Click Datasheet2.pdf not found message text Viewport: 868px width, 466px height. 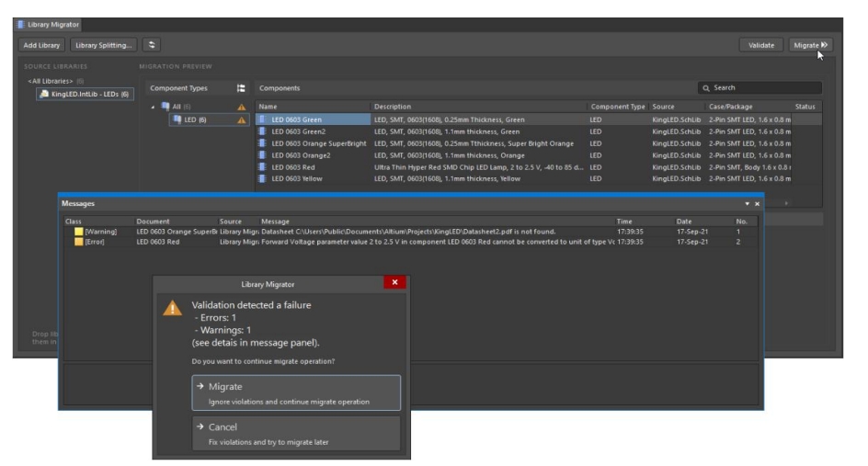(408, 232)
